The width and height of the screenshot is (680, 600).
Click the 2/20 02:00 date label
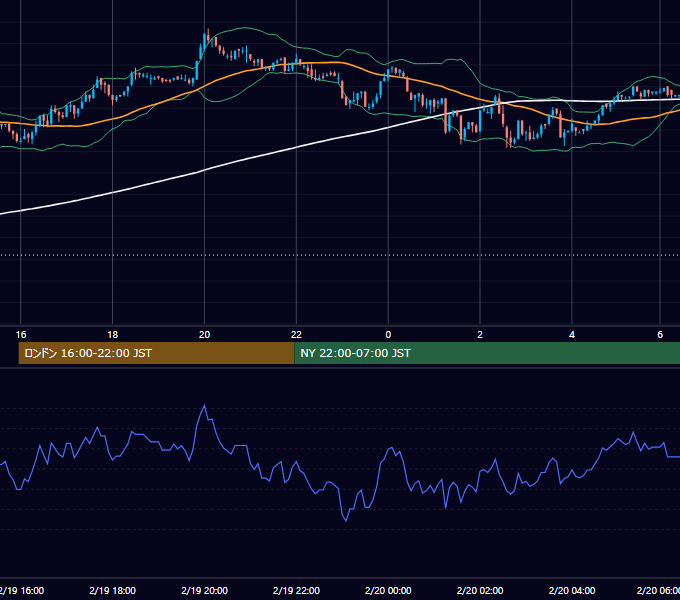click(x=480, y=590)
